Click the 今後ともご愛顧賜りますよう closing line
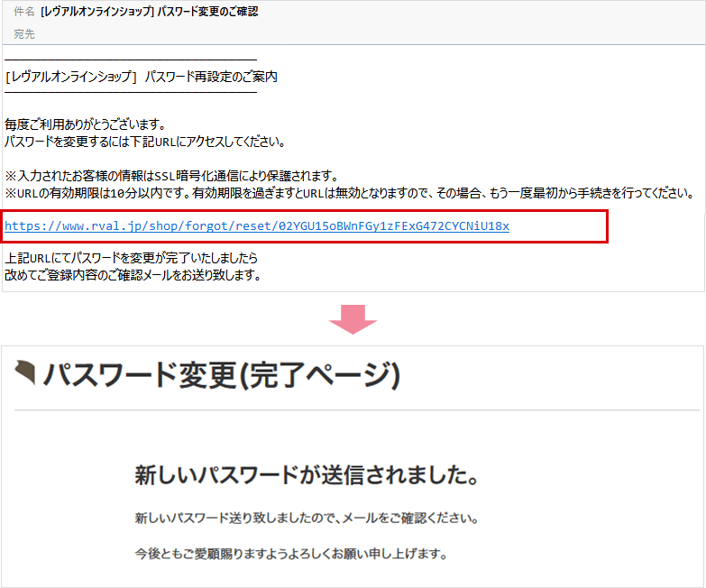 click(291, 554)
